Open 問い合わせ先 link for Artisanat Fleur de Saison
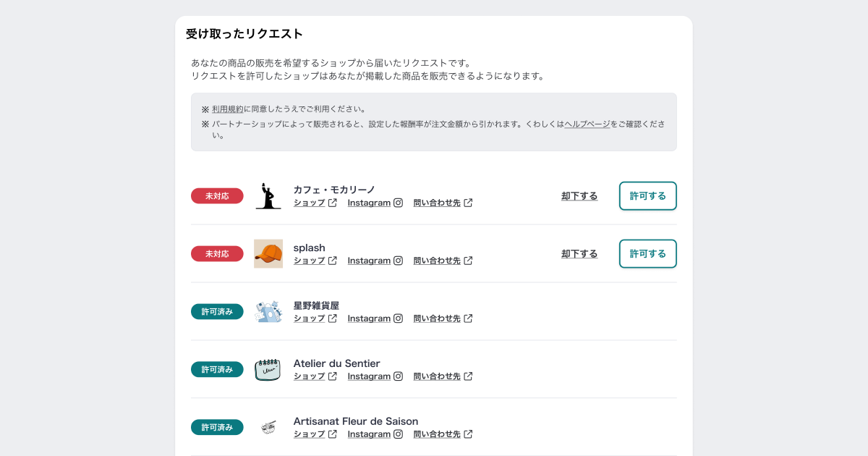 437,434
